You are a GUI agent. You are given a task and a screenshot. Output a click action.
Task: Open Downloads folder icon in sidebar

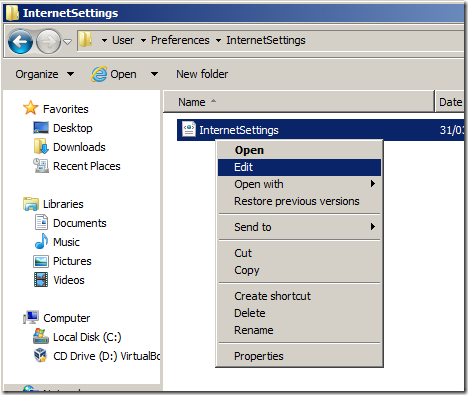[41, 147]
